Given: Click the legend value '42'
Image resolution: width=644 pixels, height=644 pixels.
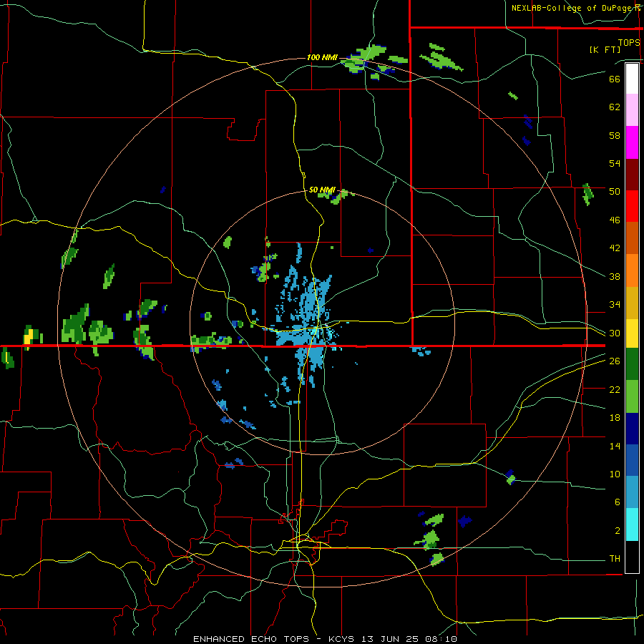Looking at the screenshot, I should [615, 248].
